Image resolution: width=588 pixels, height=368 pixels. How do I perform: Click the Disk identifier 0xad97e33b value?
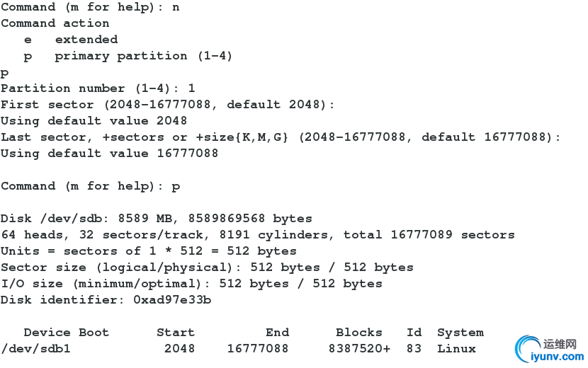[172, 300]
